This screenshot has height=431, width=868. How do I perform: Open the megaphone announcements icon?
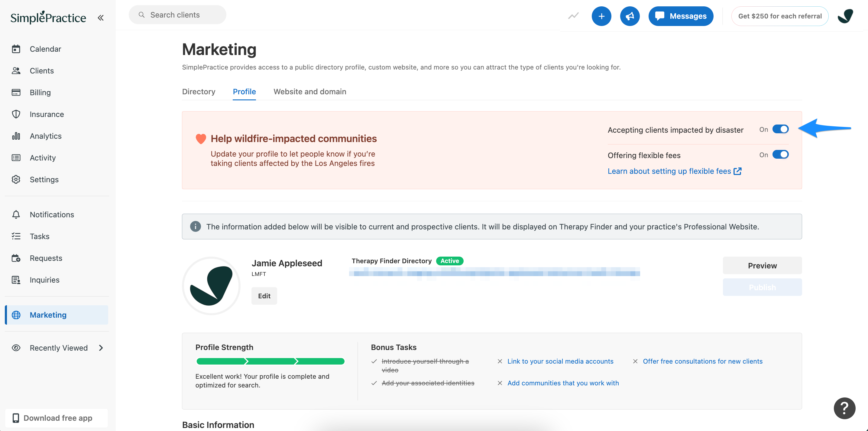(x=630, y=16)
